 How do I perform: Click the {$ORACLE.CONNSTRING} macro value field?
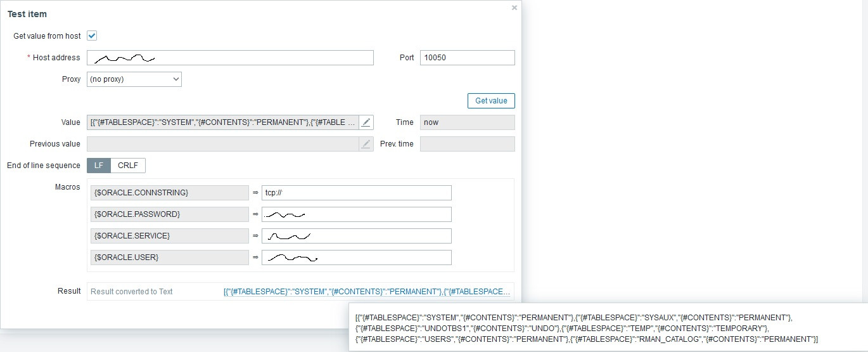point(357,193)
